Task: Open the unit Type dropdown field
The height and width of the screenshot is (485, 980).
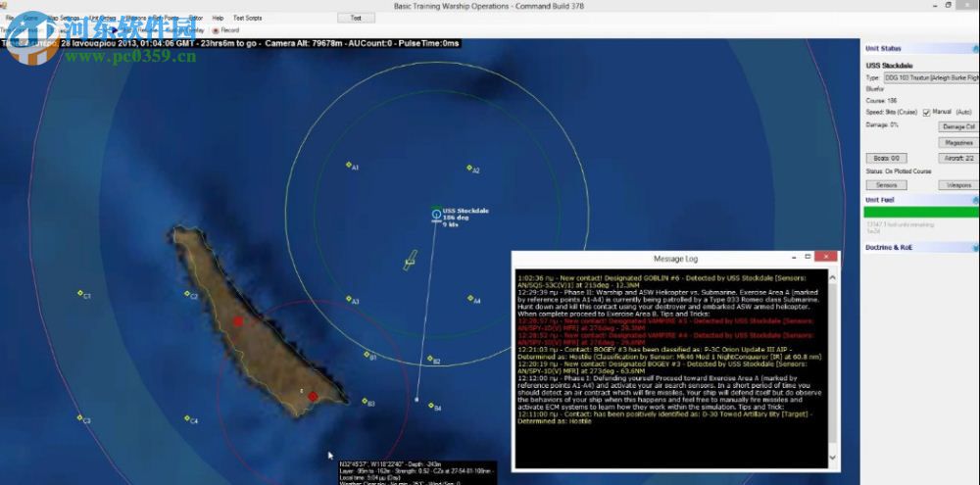Action: 931,78
